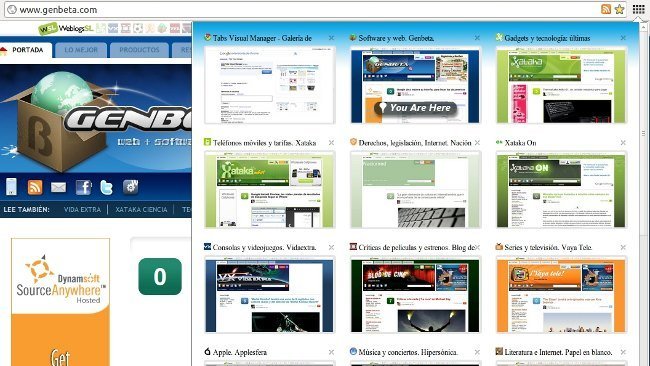Click 'Teléfonos móviles y tarifas. Xataka' title

[264, 143]
